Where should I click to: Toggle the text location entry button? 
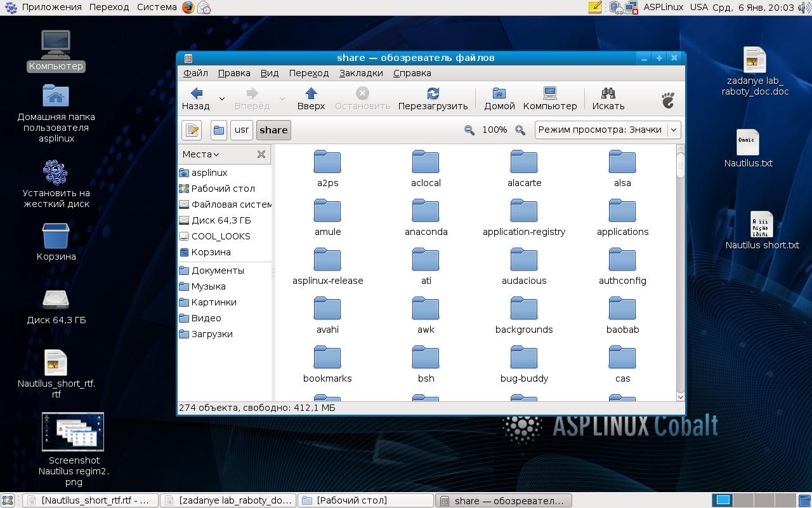click(192, 130)
